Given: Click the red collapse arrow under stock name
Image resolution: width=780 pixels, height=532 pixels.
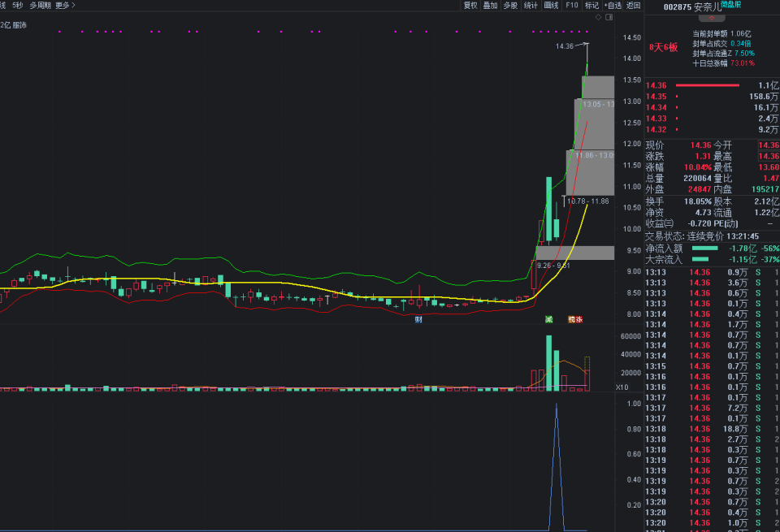Looking at the screenshot, I should (710, 17).
